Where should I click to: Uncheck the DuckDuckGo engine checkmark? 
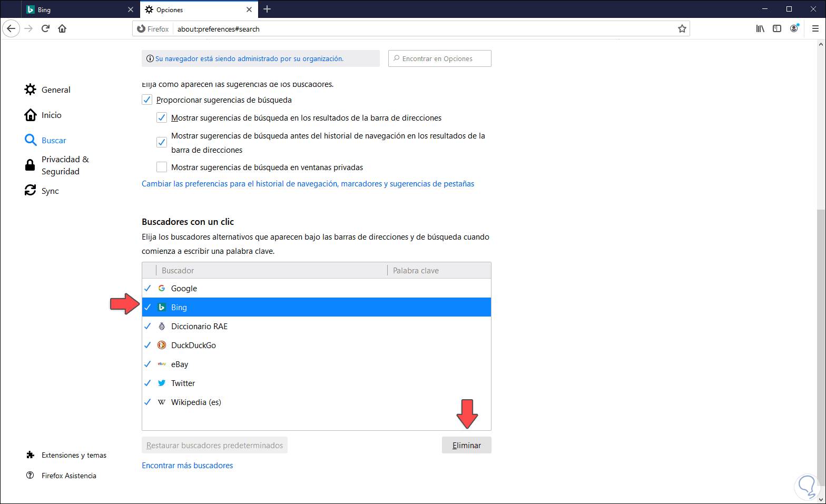(147, 345)
